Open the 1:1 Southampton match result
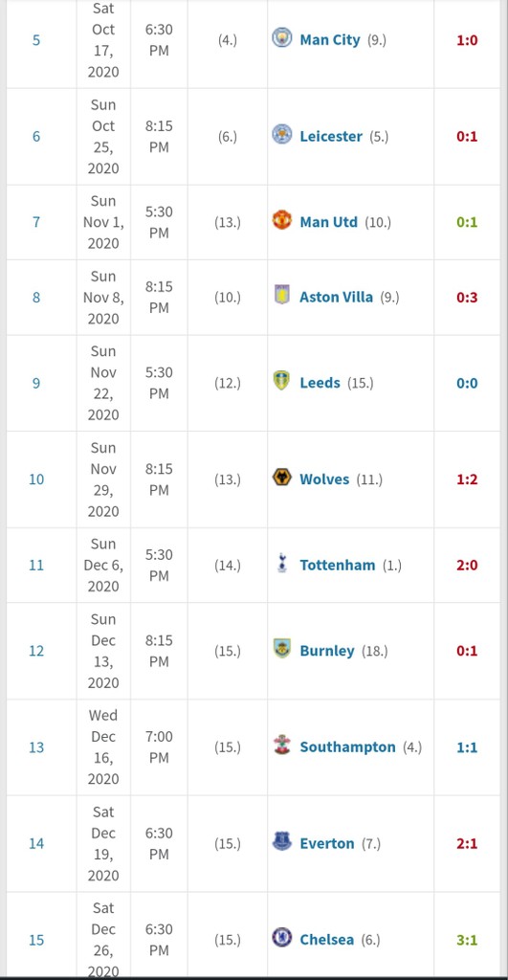This screenshot has width=508, height=980. point(467,747)
